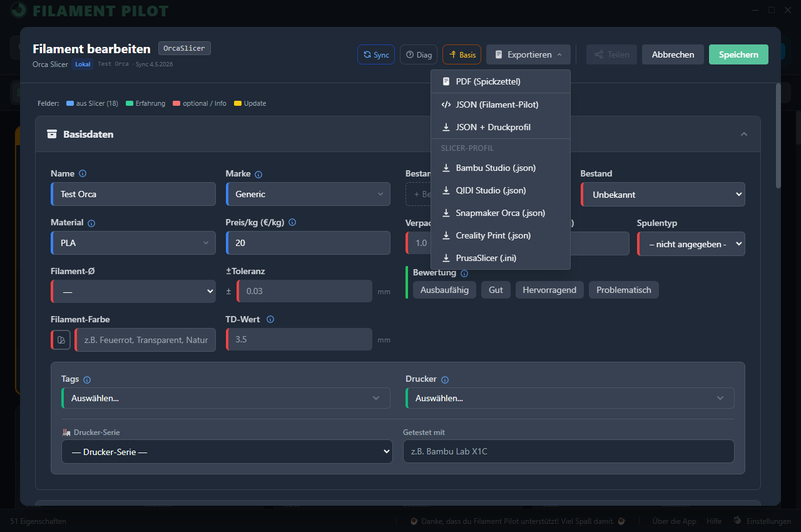Viewport: 801px width, 532px height.
Task: Export PrusaSlicer (.ini) profile
Action: click(x=501, y=258)
